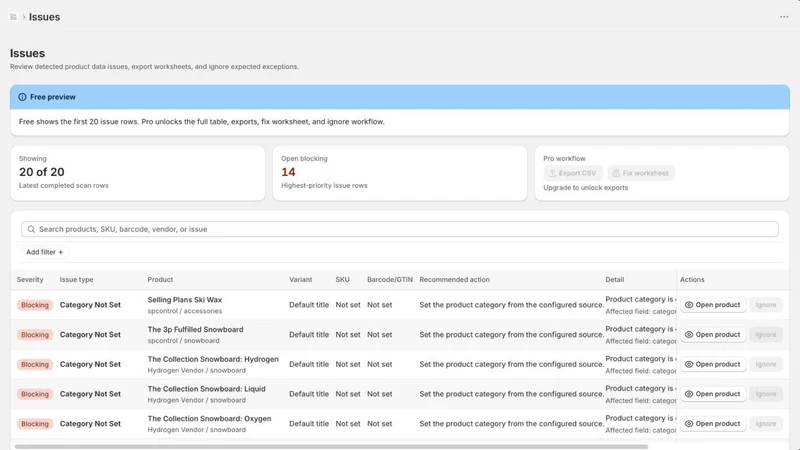Select The Collection Snowboard: Hydrogen name
The width and height of the screenshot is (800, 450).
tap(213, 359)
